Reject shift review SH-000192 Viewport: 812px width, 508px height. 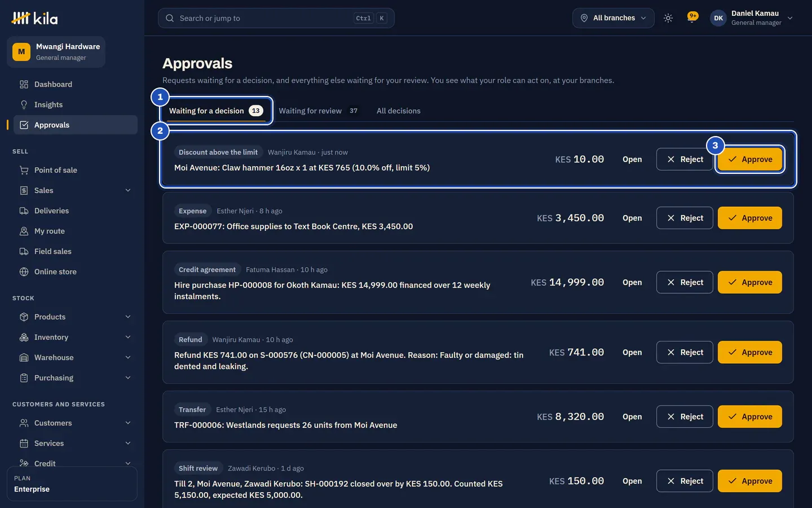click(x=685, y=481)
